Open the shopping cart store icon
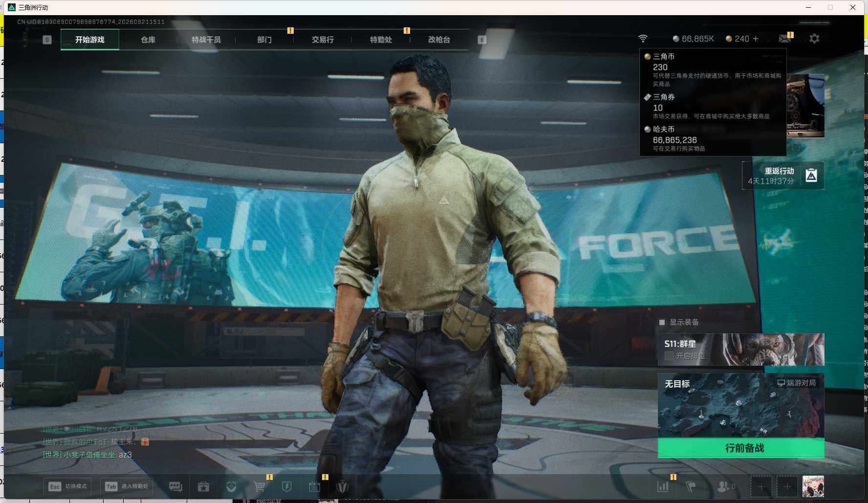868x503 pixels. click(x=260, y=486)
